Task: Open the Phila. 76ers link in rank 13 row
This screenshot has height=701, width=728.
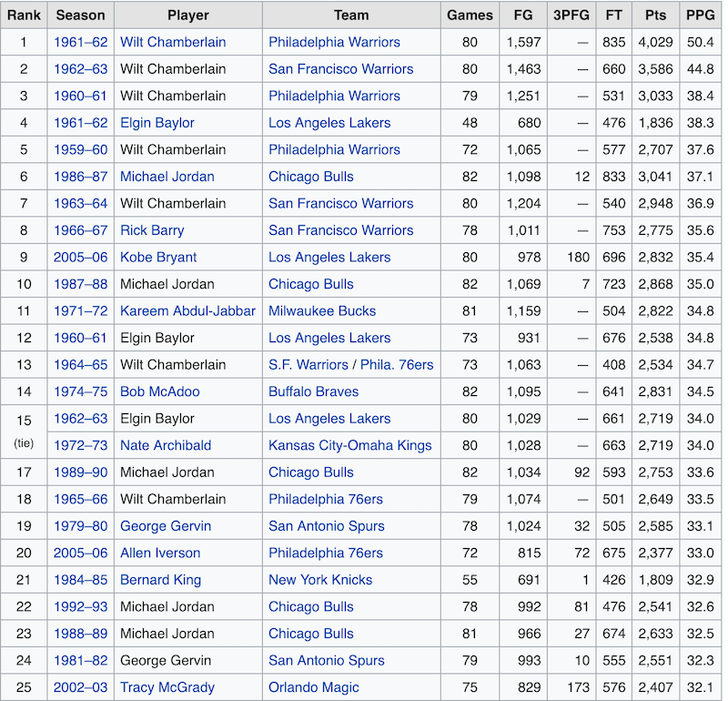Action: point(397,365)
